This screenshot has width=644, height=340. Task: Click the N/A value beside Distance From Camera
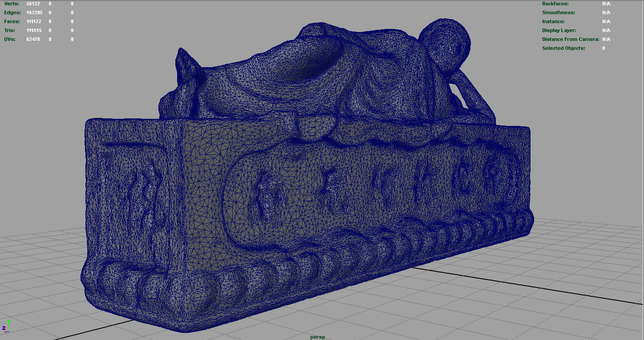click(606, 39)
